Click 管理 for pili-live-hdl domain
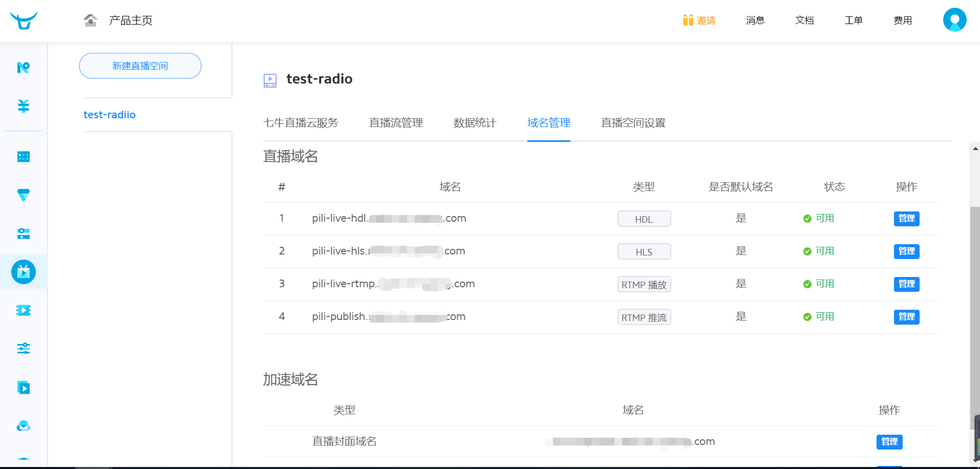Image resolution: width=980 pixels, height=469 pixels. tap(906, 219)
